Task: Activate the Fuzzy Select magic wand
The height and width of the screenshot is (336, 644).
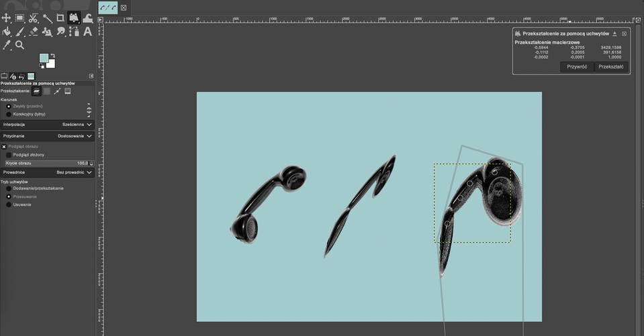Action: (x=47, y=18)
